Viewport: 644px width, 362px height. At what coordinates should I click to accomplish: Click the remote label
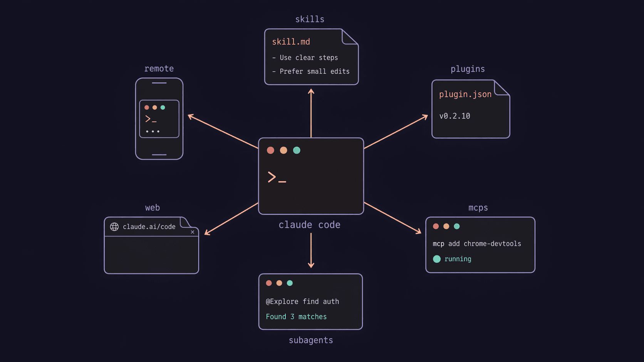[x=159, y=68]
